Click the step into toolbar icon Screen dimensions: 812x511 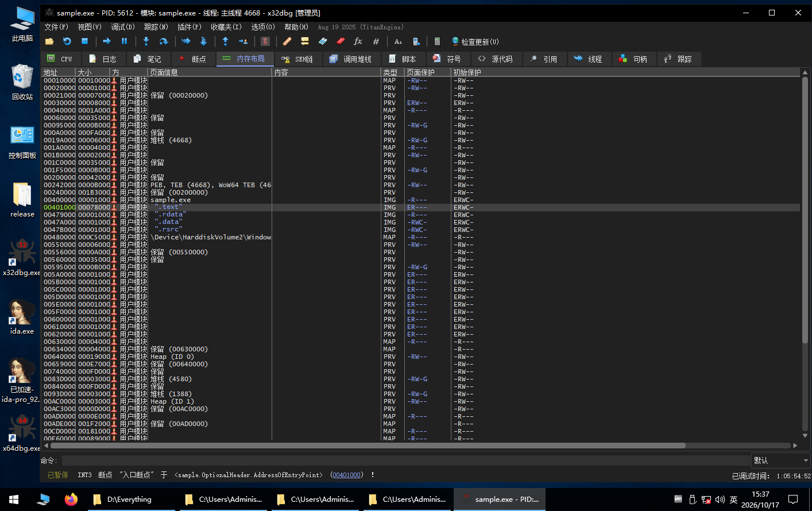click(x=146, y=41)
